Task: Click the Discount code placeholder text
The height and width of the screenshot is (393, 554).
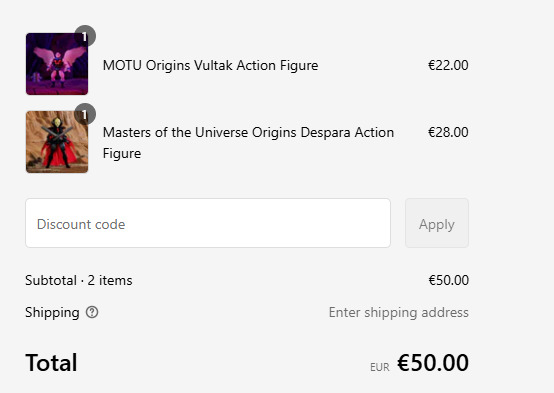Action: pyautogui.click(x=81, y=224)
